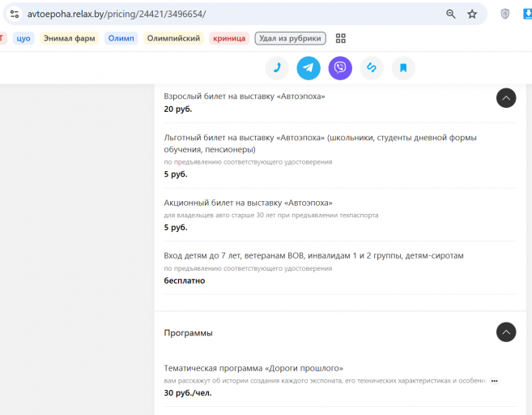532x415 pixels.
Task: Open the zoom magnifier icon in address bar
Action: click(x=450, y=14)
